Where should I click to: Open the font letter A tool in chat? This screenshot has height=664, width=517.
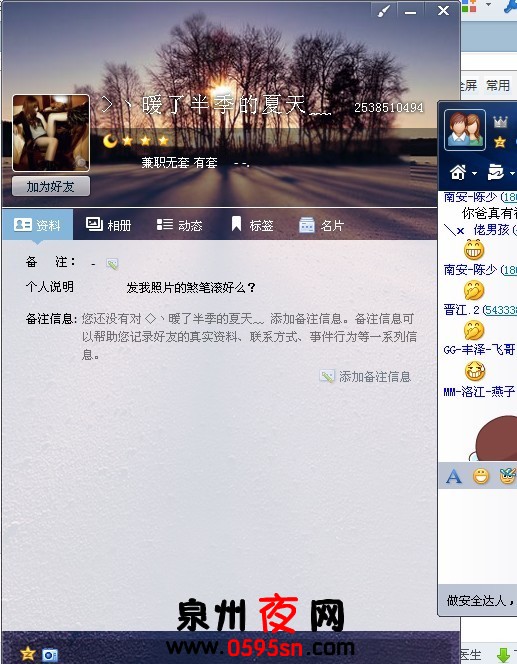(x=453, y=477)
